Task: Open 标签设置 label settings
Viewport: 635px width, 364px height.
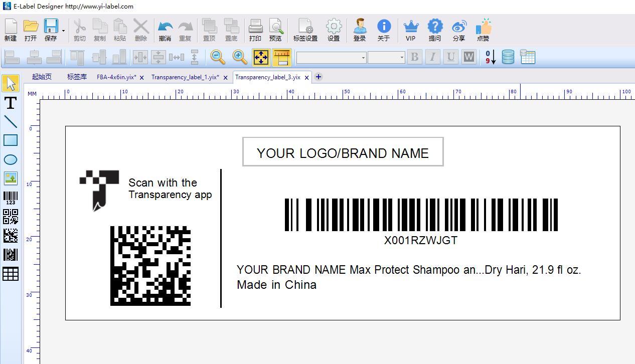Action: tap(305, 30)
